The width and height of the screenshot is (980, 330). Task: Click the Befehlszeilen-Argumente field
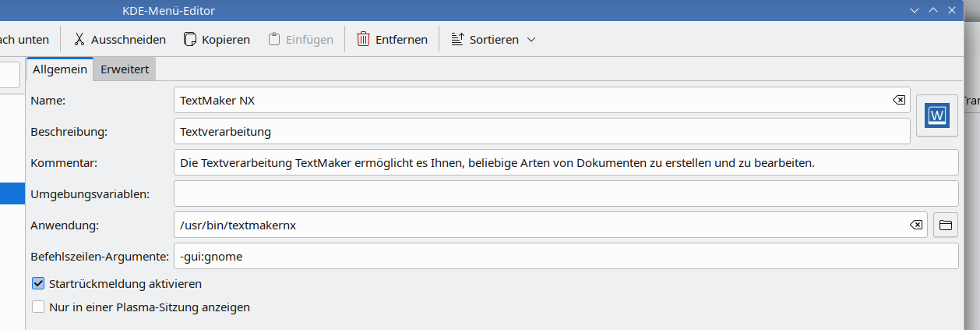pos(566,256)
